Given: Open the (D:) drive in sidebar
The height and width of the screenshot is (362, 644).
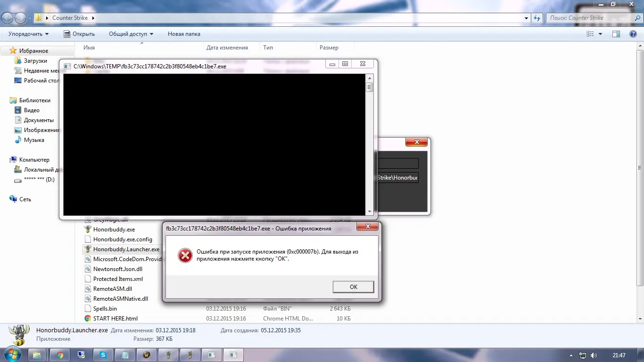Looking at the screenshot, I should click(x=39, y=180).
